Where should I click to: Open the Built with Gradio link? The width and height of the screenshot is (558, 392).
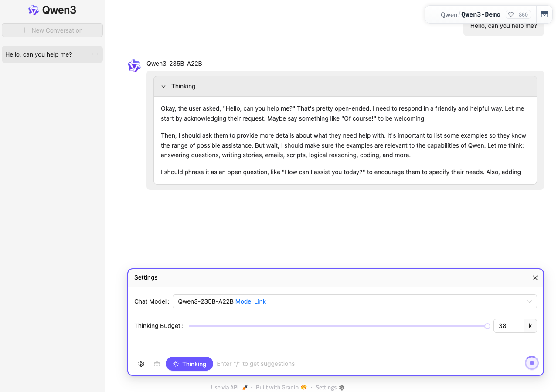click(x=281, y=388)
